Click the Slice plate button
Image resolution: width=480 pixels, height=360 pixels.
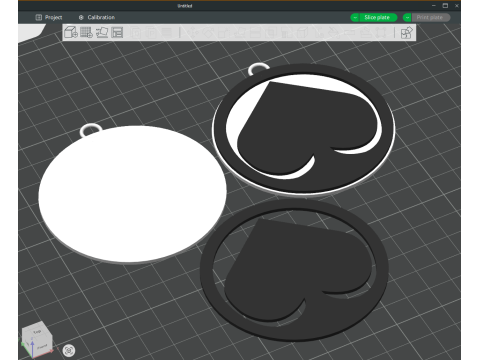(377, 17)
